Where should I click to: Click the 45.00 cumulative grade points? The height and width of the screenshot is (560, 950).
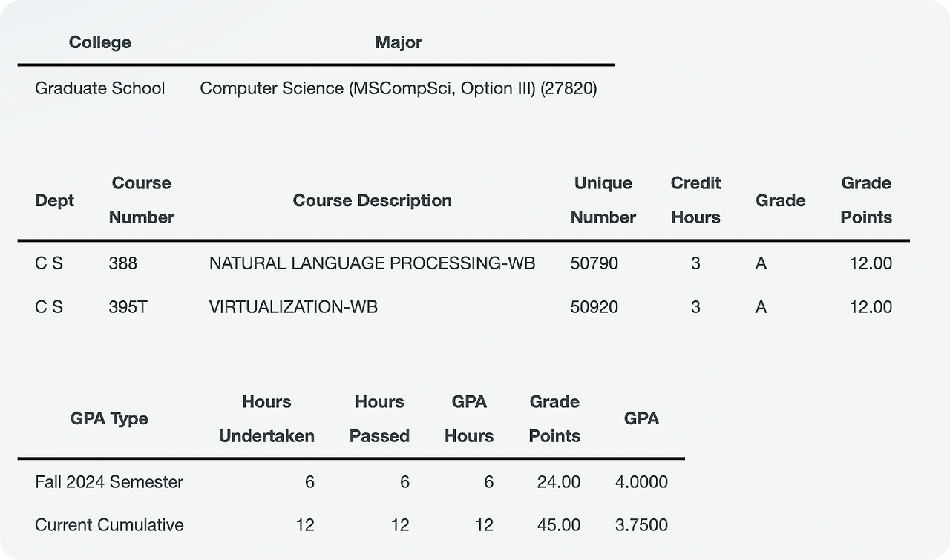(x=559, y=525)
